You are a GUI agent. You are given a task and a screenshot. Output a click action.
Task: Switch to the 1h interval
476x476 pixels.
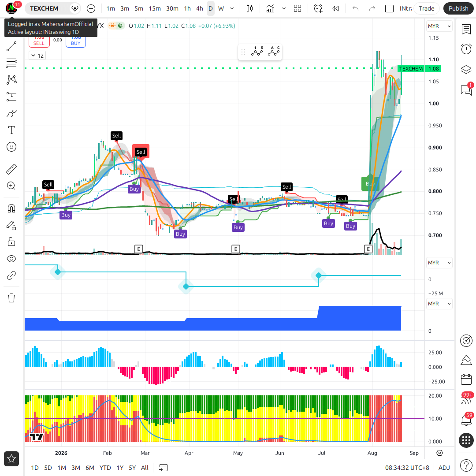pyautogui.click(x=188, y=8)
